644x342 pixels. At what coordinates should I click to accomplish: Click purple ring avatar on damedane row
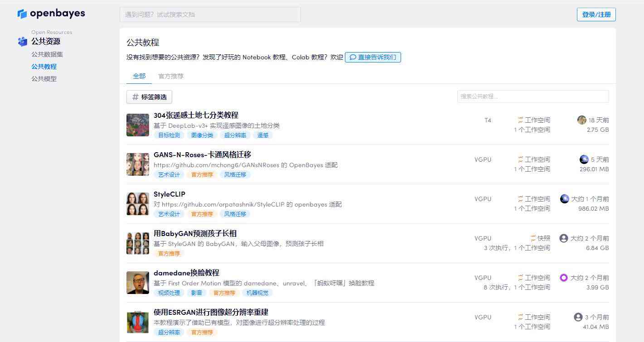pos(564,278)
